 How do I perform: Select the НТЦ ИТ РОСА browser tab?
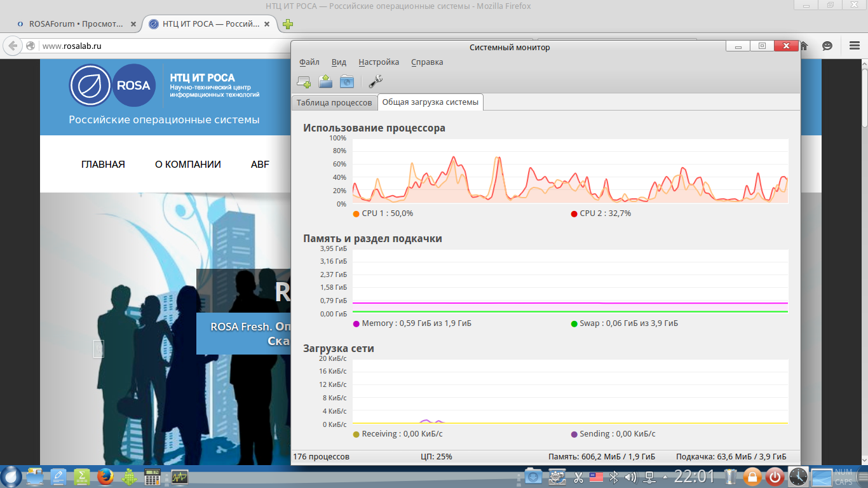pos(210,24)
